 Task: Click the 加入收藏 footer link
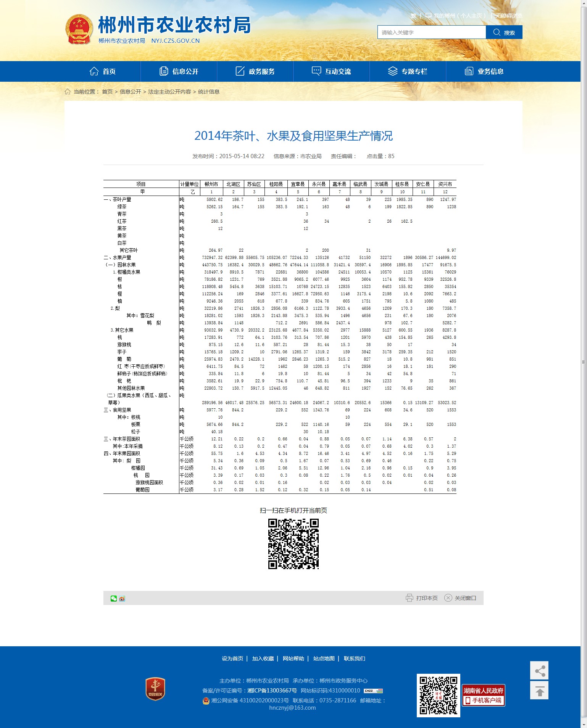263,658
